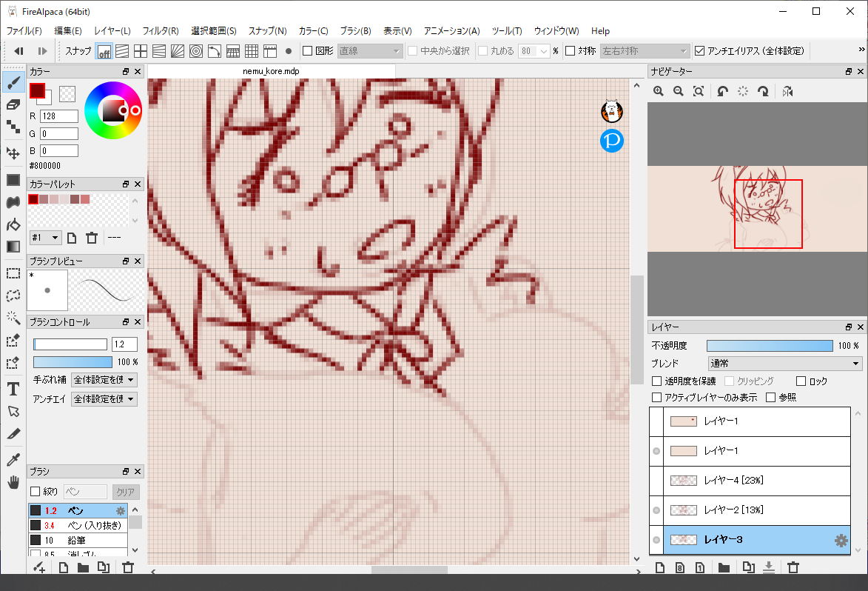
Task: Open the フィルタ menu
Action: [160, 31]
